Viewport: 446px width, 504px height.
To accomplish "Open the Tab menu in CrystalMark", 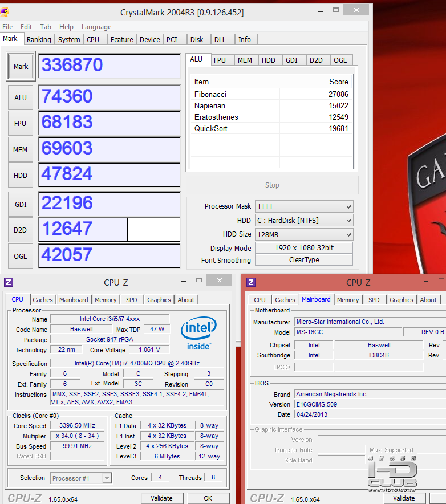I will point(45,27).
